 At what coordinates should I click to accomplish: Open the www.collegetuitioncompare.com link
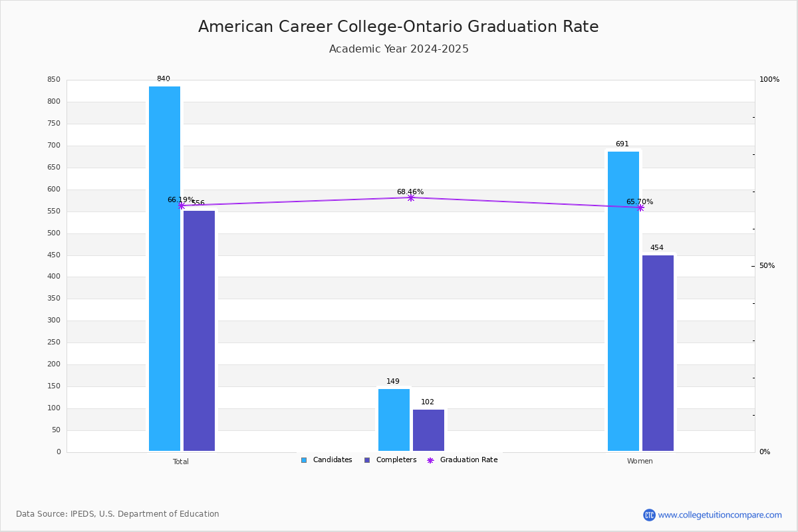[720, 515]
